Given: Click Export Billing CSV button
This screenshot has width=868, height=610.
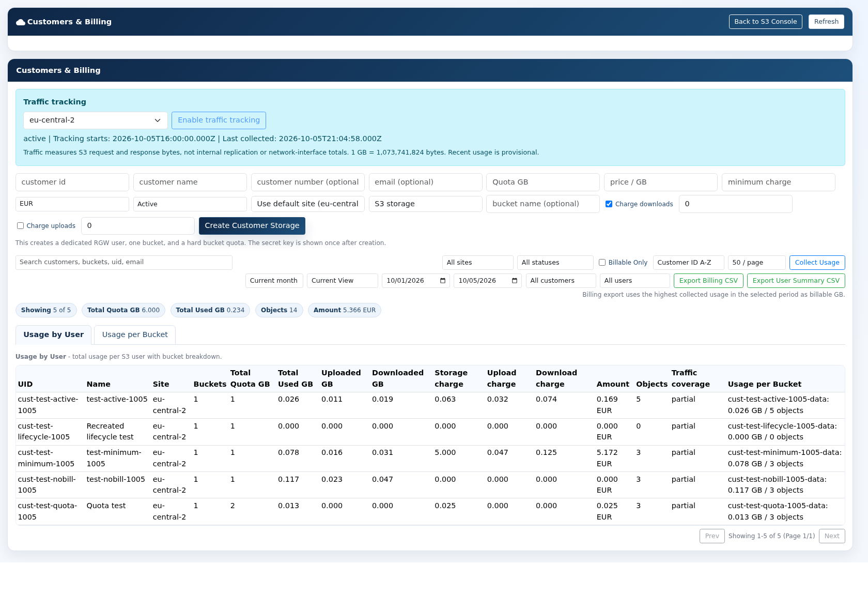Looking at the screenshot, I should (709, 281).
